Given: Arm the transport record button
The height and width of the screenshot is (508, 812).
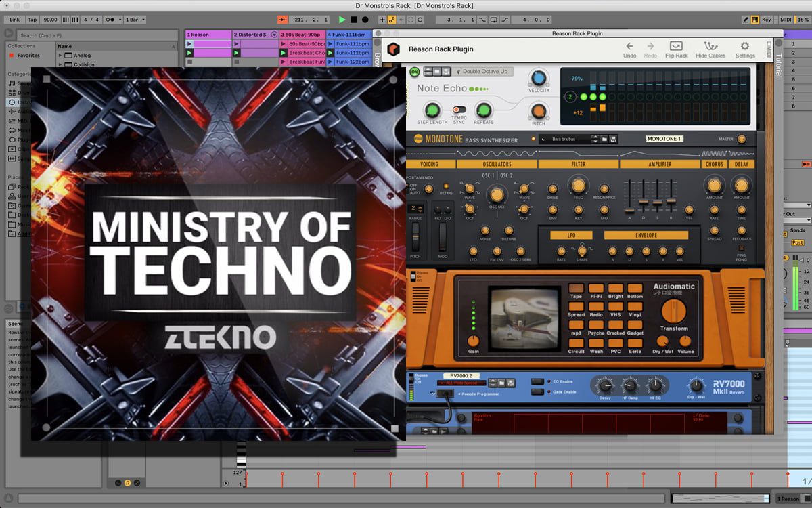Looking at the screenshot, I should pyautogui.click(x=365, y=20).
